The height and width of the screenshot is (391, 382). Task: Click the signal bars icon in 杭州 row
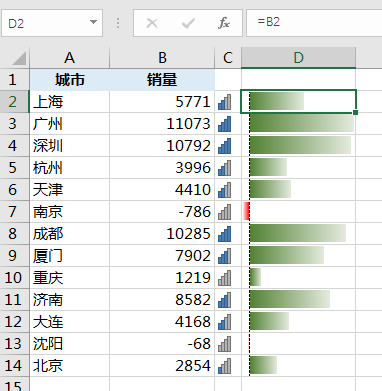224,168
